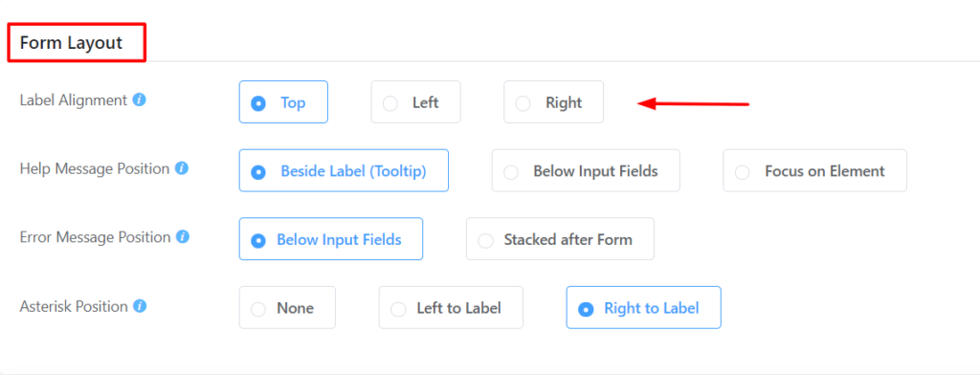Click the Error Message Position label text

pos(95,237)
